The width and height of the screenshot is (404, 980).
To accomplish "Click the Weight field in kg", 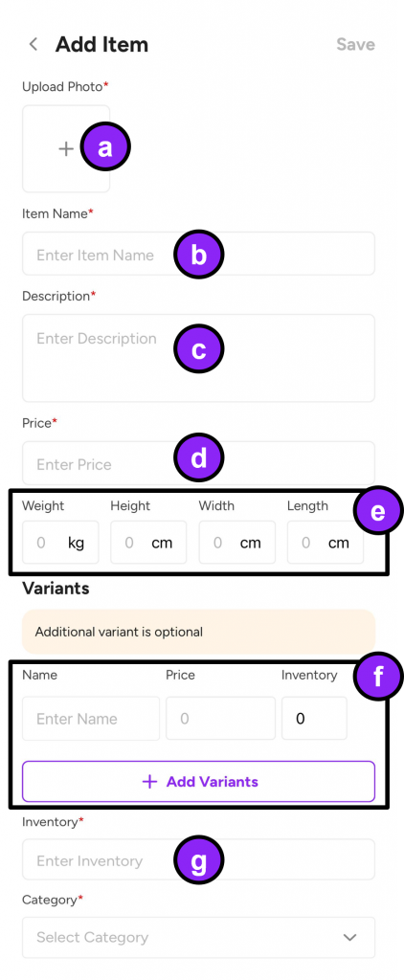I will [60, 543].
